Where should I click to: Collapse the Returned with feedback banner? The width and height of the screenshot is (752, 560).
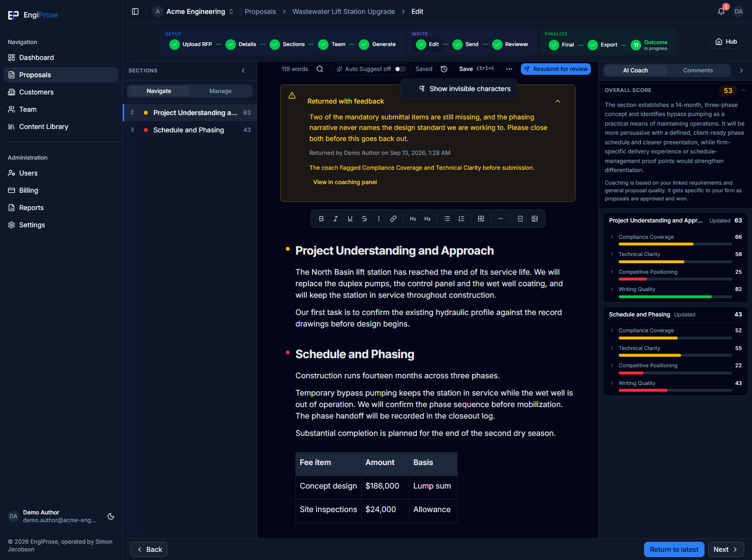click(x=558, y=101)
